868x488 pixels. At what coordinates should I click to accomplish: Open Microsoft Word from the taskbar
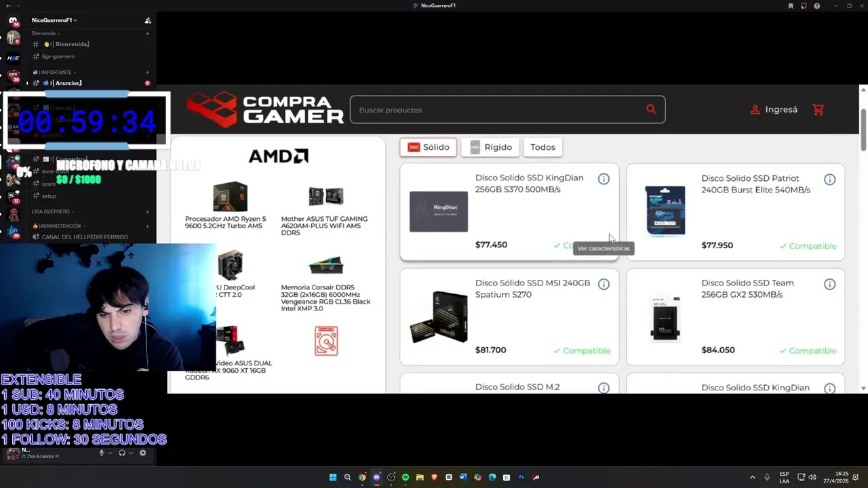click(x=463, y=477)
